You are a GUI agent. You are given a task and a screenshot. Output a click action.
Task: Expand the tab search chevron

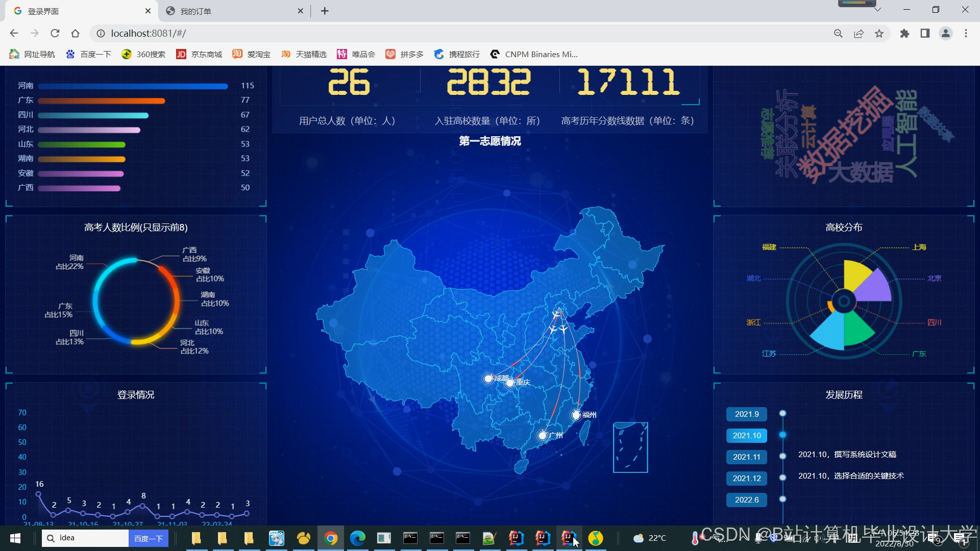click(x=877, y=10)
